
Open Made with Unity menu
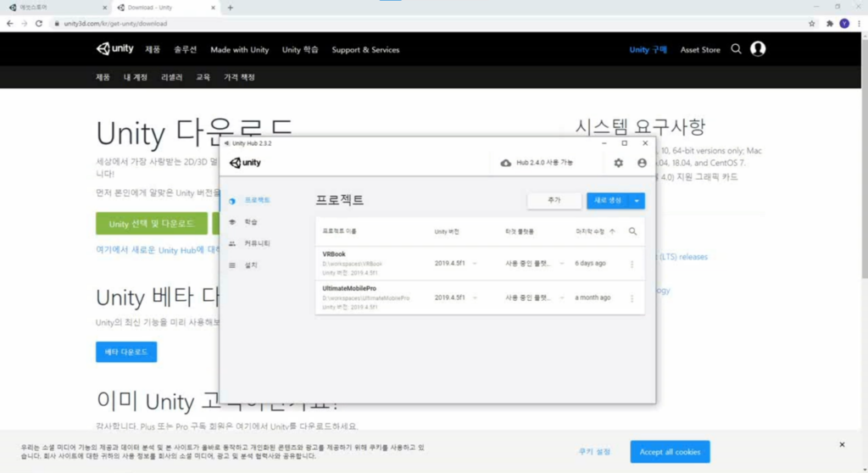(239, 50)
